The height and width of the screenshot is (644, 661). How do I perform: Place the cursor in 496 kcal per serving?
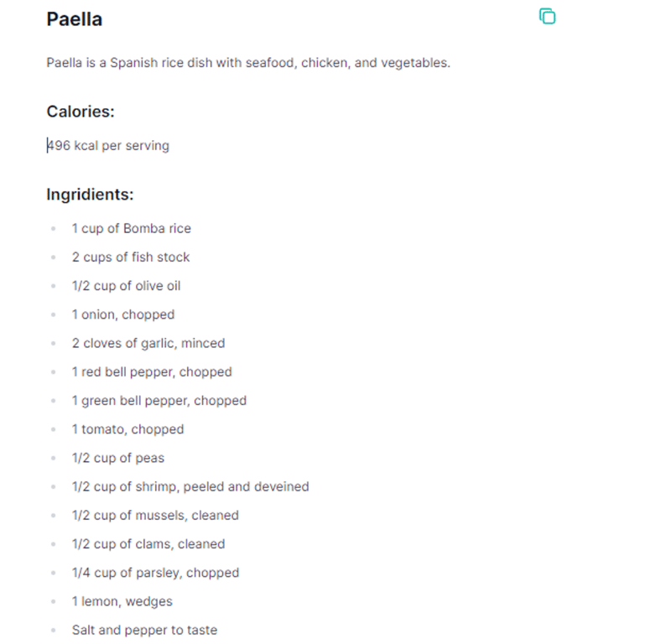tap(108, 146)
